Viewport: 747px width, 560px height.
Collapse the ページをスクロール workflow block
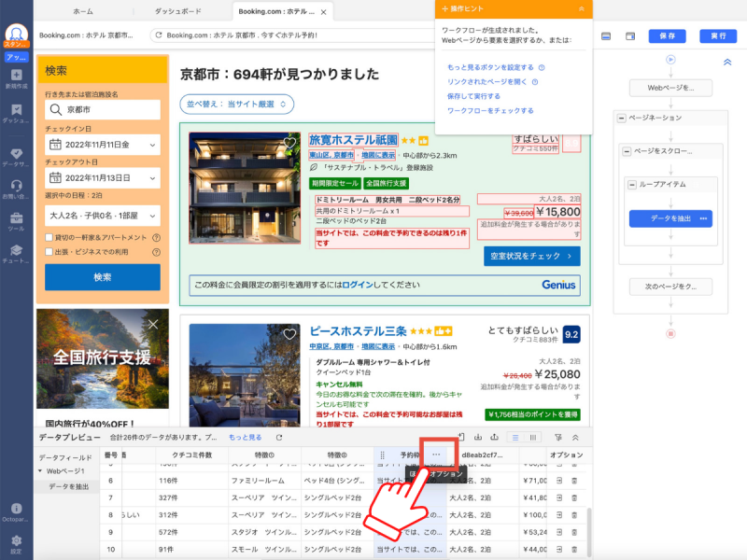pyautogui.click(x=627, y=151)
